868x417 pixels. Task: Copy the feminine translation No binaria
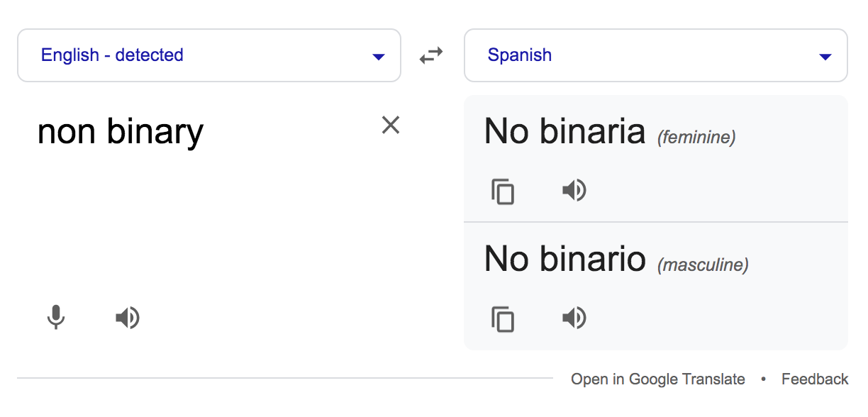503,191
